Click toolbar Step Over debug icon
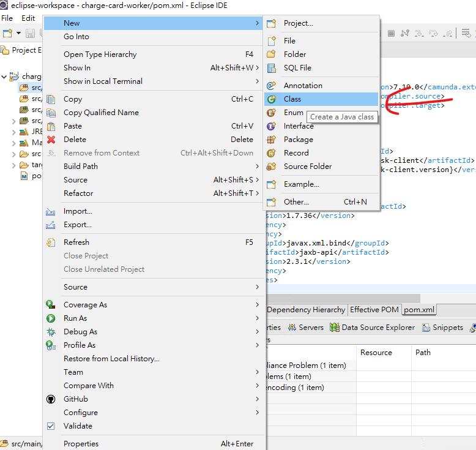476x450 pixels. [x=434, y=33]
